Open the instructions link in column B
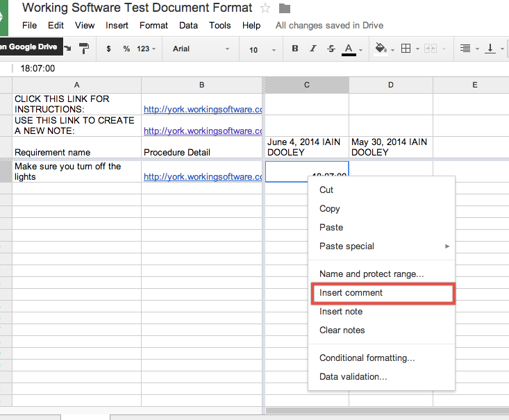 click(x=203, y=110)
